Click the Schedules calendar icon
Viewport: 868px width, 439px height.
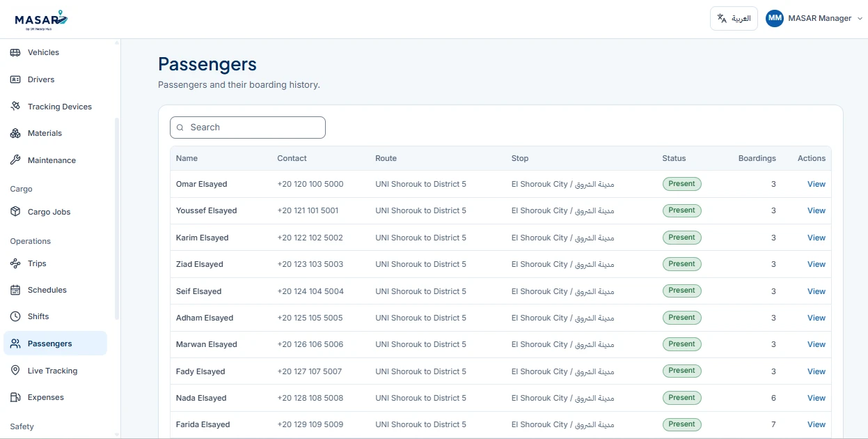[x=15, y=290]
